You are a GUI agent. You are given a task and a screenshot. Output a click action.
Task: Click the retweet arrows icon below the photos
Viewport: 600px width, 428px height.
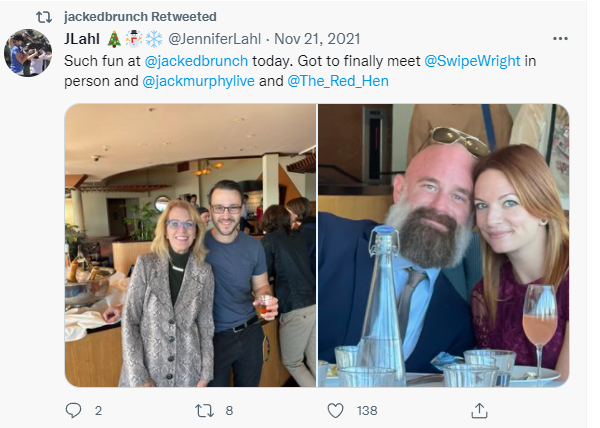[204, 410]
